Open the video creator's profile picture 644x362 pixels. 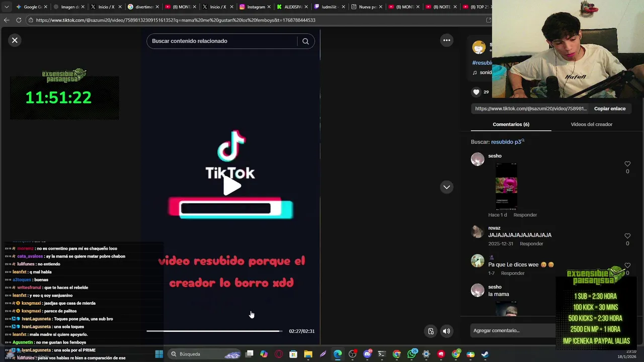(479, 47)
